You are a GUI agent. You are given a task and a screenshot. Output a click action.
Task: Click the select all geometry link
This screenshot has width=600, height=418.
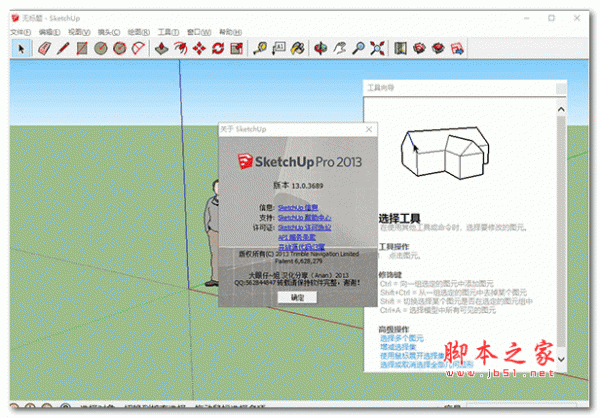click(x=426, y=365)
